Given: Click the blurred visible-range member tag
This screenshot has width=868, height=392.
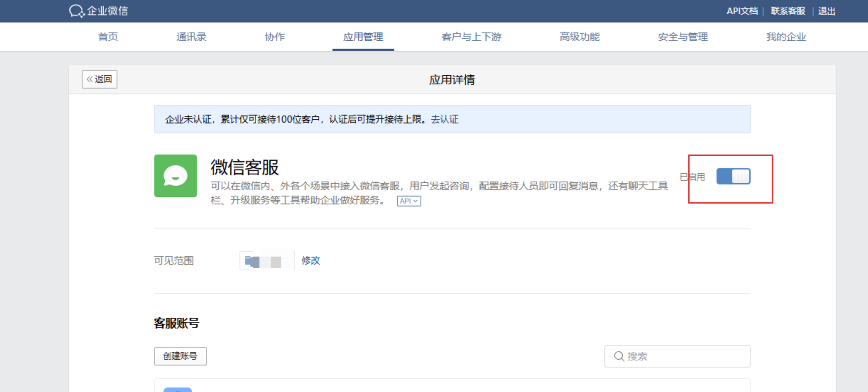Looking at the screenshot, I should (267, 260).
